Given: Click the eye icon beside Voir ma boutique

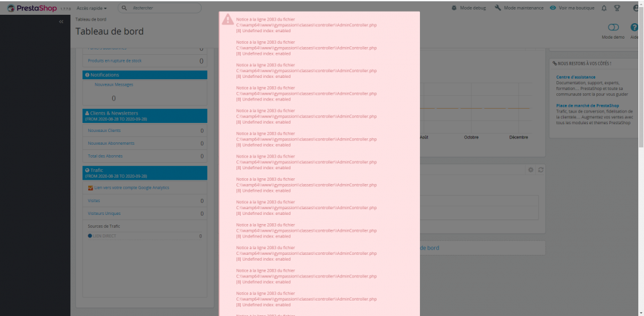Looking at the screenshot, I should 553,8.
